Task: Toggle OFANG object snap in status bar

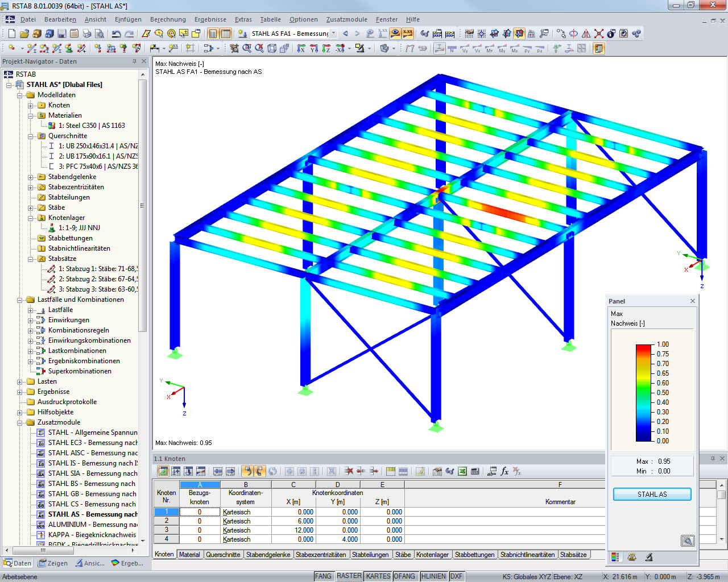Action: [404, 576]
